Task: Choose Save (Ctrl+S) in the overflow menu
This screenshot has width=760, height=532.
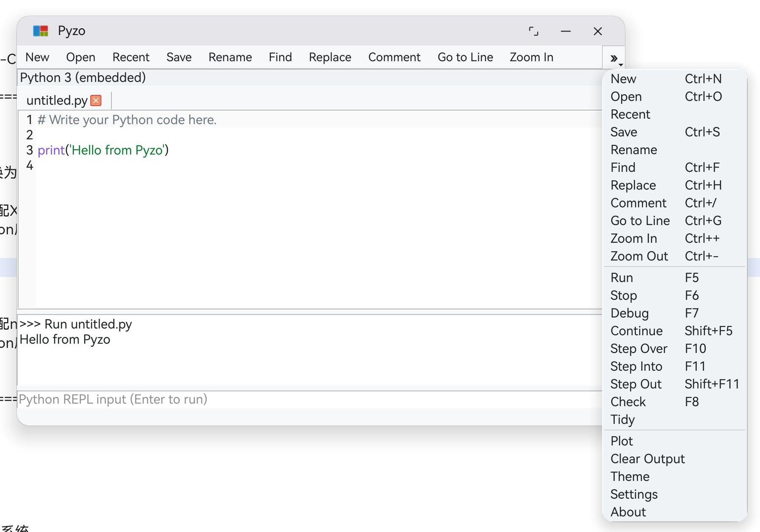Action: pyautogui.click(x=674, y=132)
